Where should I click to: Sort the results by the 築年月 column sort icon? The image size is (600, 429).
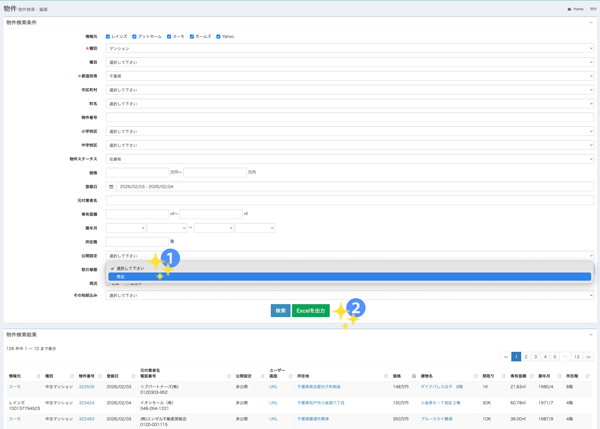pyautogui.click(x=559, y=376)
